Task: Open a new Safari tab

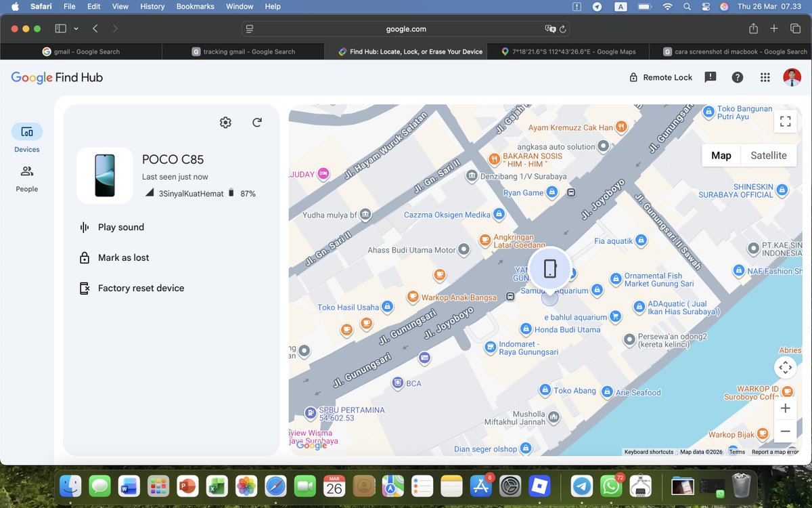Action: click(774, 28)
